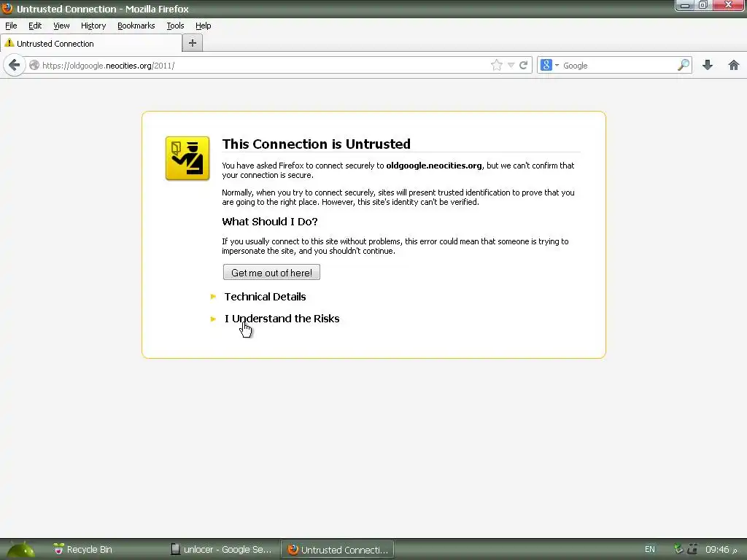This screenshot has height=560, width=747.
Task: Open the Downloads arrow button
Action: click(708, 65)
